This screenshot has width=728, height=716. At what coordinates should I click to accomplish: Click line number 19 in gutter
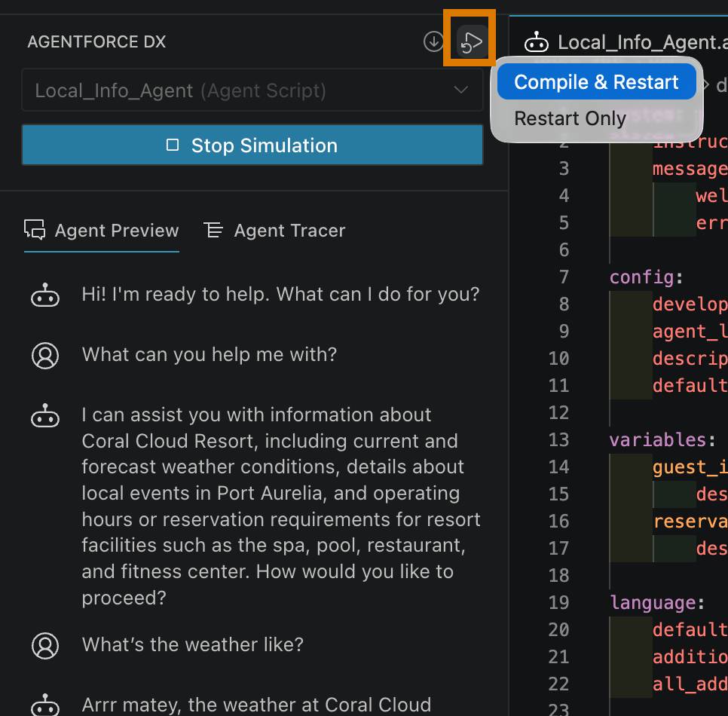tap(559, 603)
